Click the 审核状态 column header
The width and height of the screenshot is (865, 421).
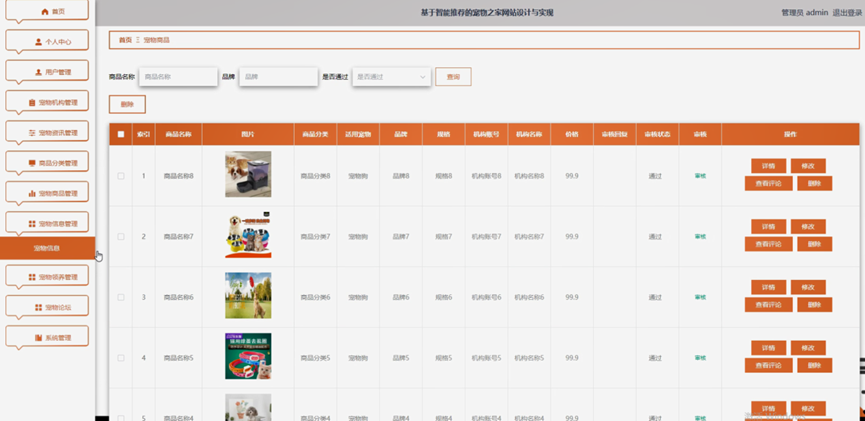tap(658, 134)
